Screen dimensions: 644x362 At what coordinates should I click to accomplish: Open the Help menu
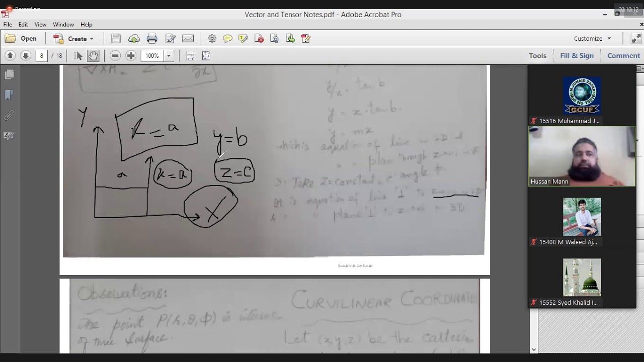pos(87,24)
